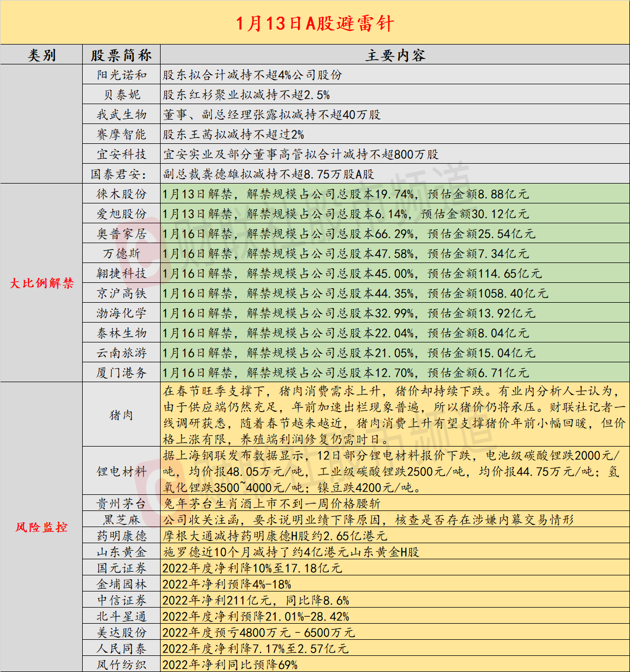This screenshot has height=672, width=630.
Task: Click the text 2022年度净利降10%至17.18亿元
Action: tap(252, 568)
